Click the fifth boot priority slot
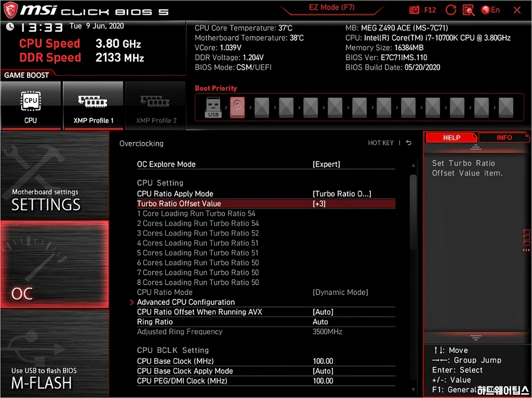 (x=311, y=107)
